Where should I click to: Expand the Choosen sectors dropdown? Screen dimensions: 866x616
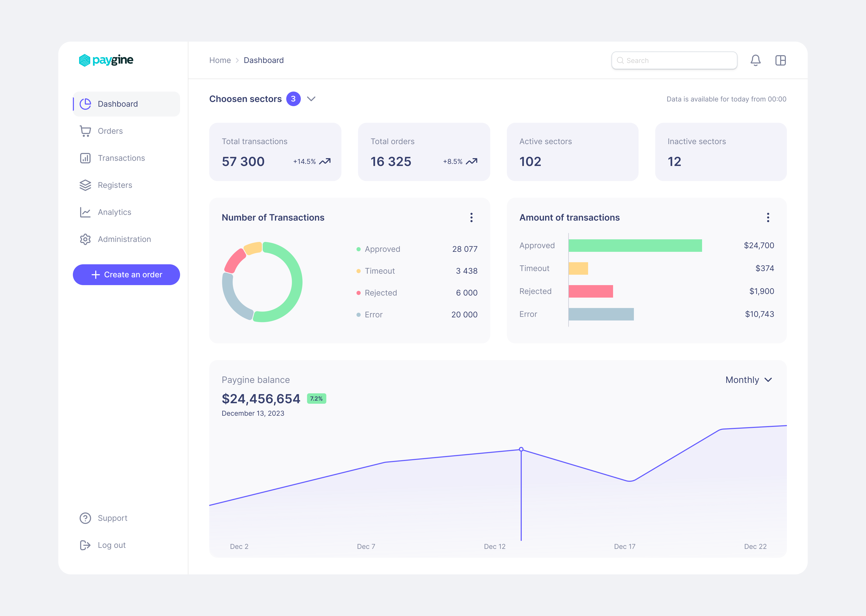tap(311, 99)
